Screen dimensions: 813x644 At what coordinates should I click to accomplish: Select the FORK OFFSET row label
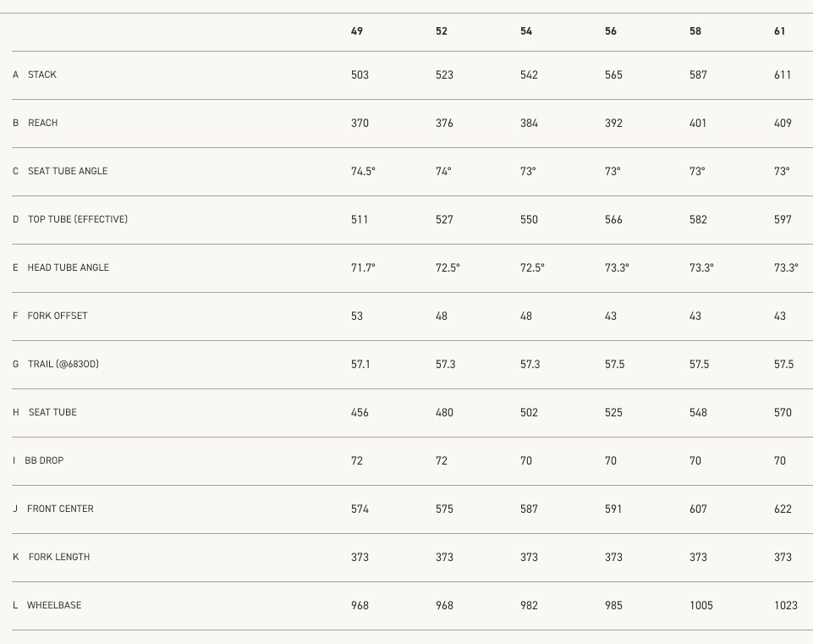coord(58,316)
